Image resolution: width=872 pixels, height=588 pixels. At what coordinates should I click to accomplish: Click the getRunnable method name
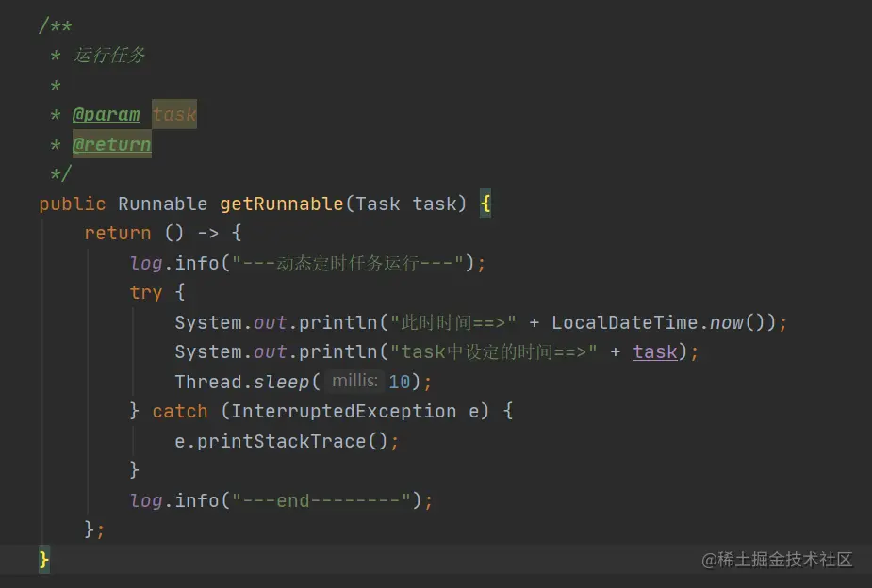[282, 204]
